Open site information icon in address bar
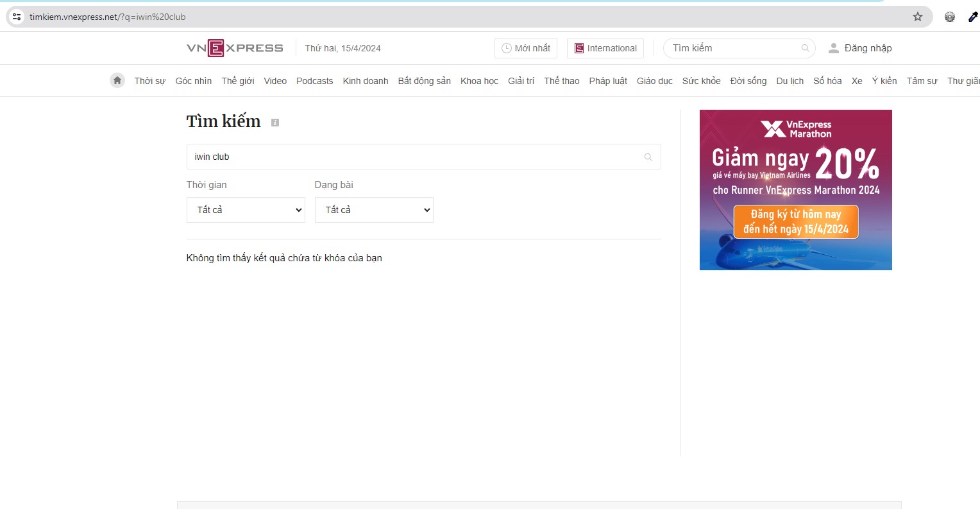Screen dimensions: 980x509 [17, 17]
